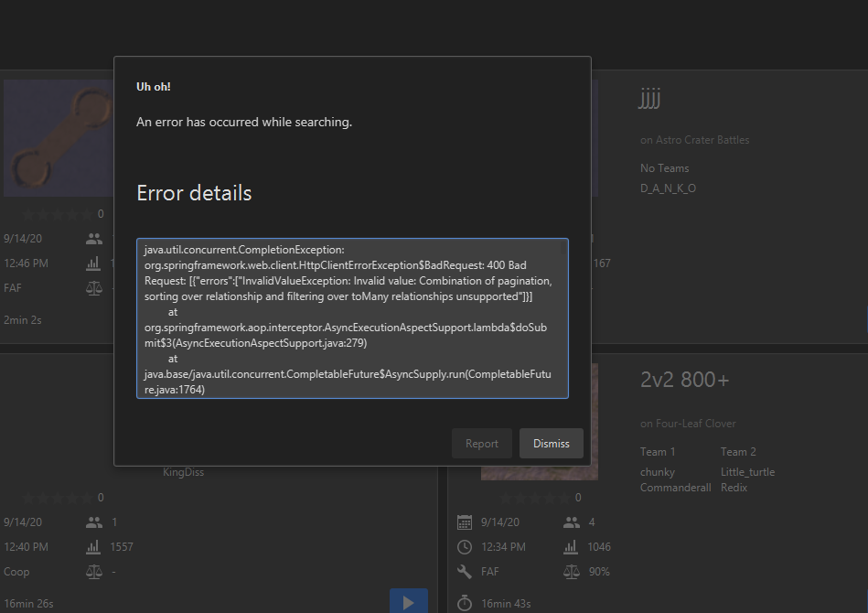The image size is (868, 613).
Task: Click the Coop game type text
Action: (x=16, y=572)
